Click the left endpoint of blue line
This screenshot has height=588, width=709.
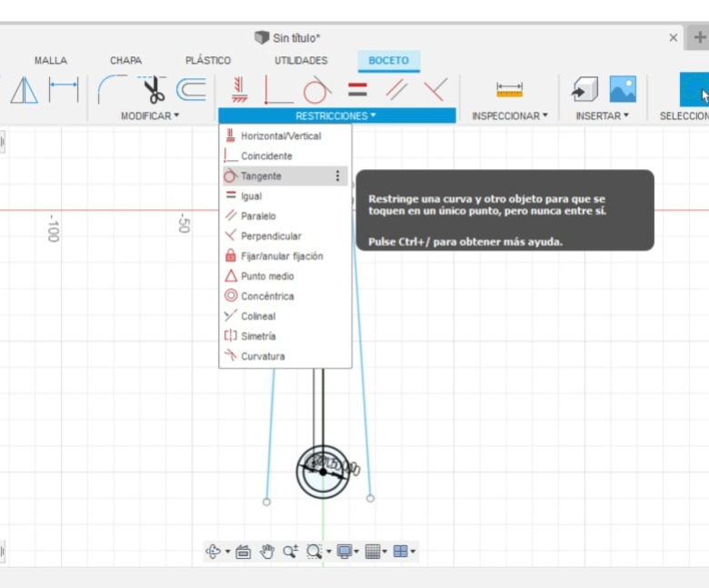[x=266, y=502]
